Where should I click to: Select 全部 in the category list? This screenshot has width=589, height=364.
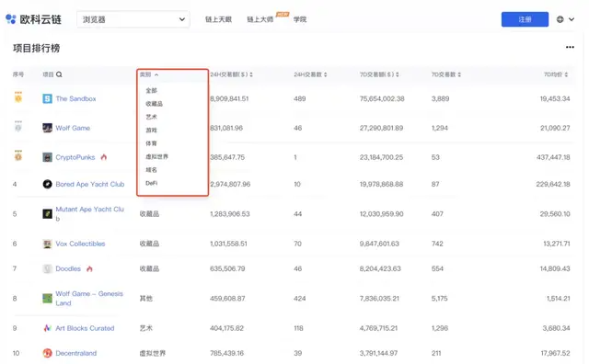(x=151, y=90)
